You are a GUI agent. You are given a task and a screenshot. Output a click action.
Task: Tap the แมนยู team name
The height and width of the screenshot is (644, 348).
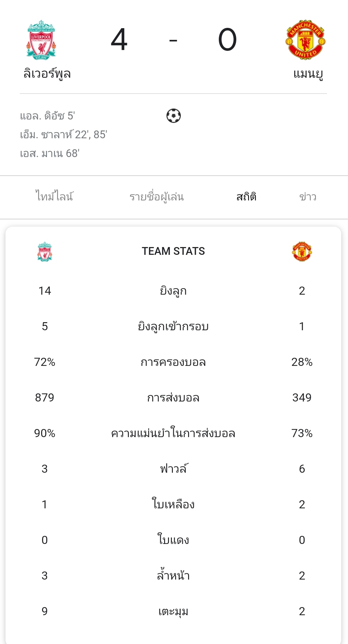point(308,74)
